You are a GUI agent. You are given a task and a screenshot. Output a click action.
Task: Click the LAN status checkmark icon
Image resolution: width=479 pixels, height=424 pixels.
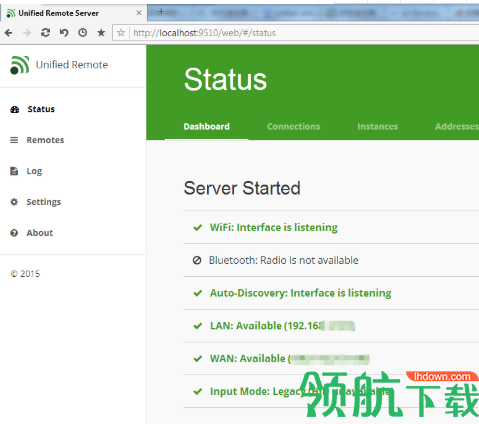[x=198, y=326]
